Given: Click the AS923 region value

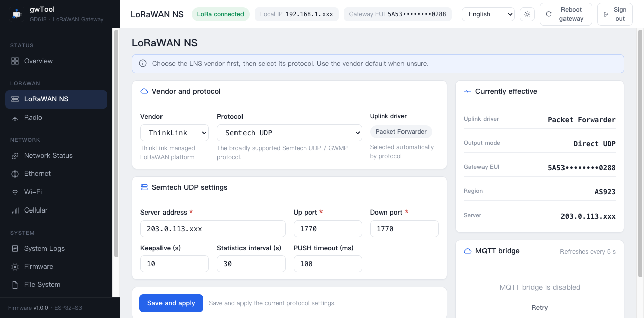Looking at the screenshot, I should 605,192.
